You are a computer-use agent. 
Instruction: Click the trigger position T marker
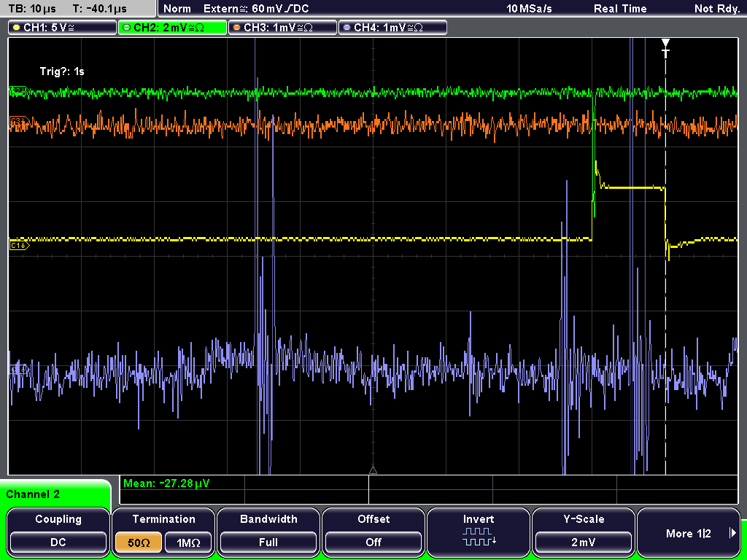point(665,48)
